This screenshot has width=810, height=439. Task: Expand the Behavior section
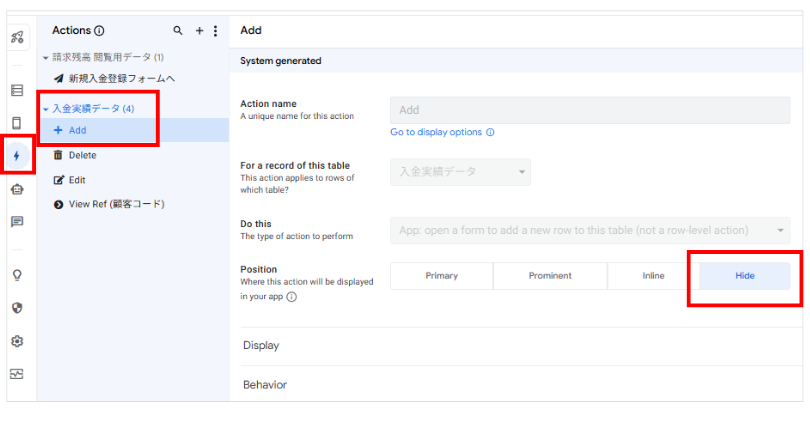click(265, 384)
